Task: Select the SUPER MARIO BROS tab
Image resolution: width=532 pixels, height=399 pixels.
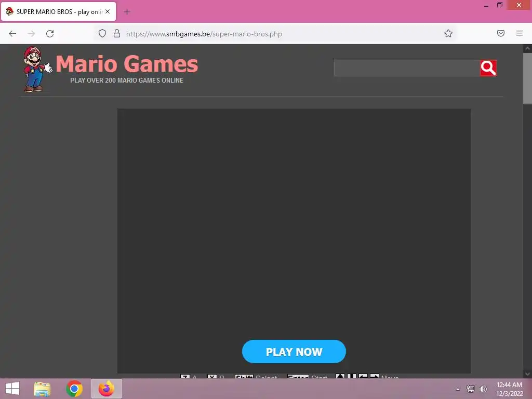Action: click(58, 11)
